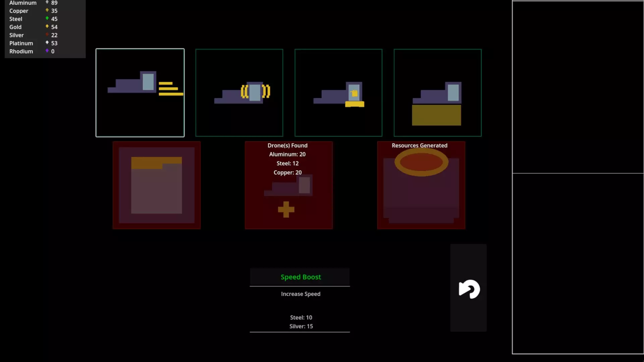This screenshot has height=362, width=644.
Task: Click the red storage crate card
Action: pyautogui.click(x=157, y=185)
